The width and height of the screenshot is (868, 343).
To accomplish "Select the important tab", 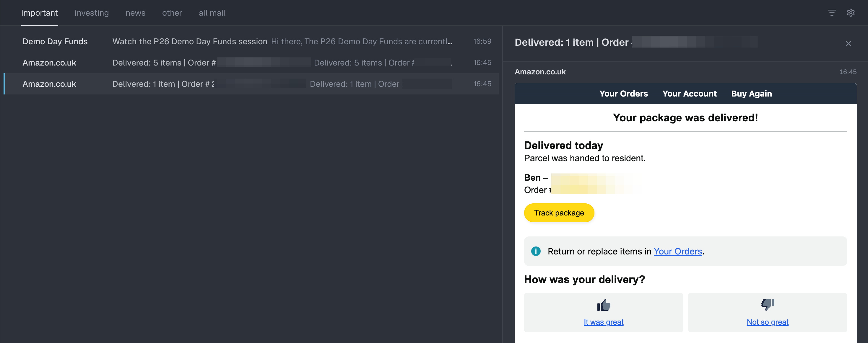I will [39, 13].
